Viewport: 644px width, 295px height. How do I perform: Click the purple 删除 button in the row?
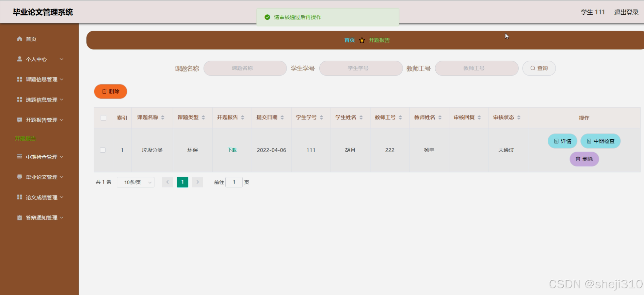click(584, 159)
